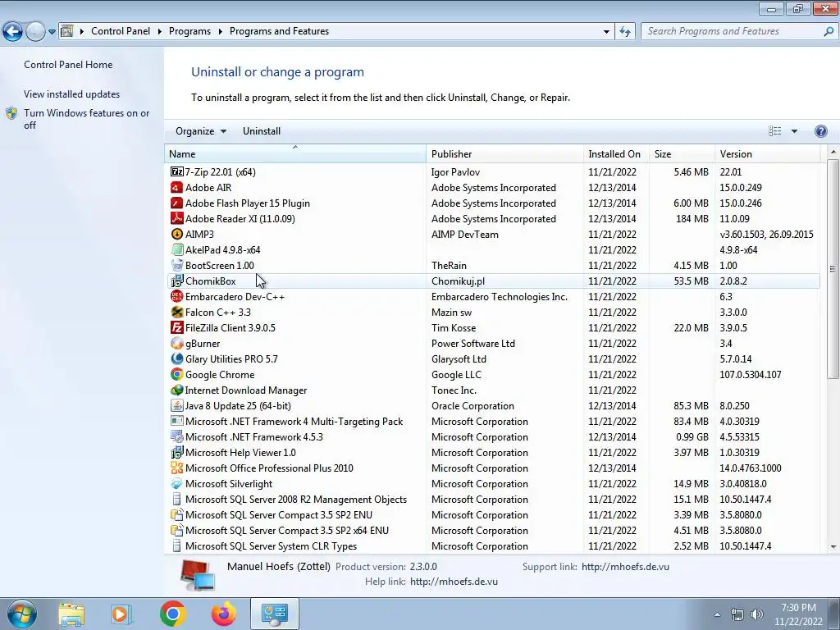
Task: Click the Start button orb
Action: point(21,614)
